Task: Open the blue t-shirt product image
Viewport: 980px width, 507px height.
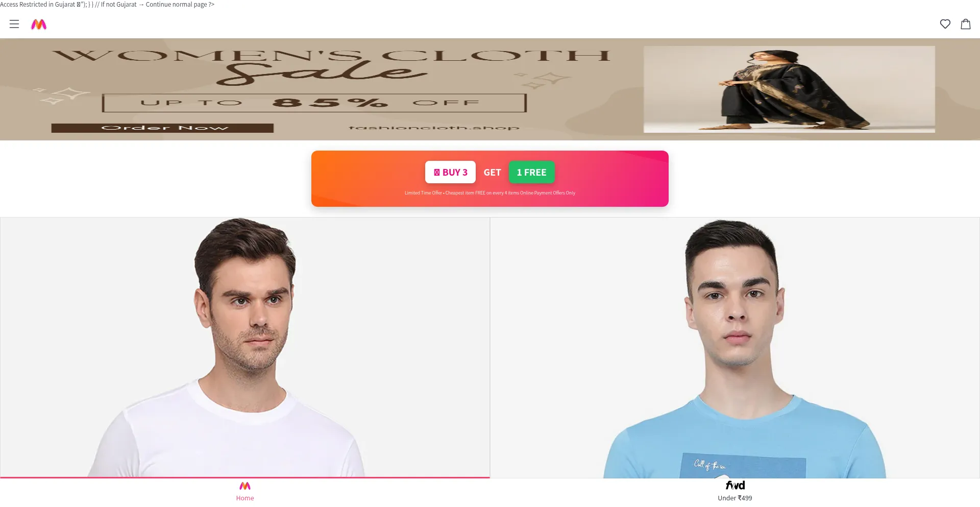Action: point(735,348)
